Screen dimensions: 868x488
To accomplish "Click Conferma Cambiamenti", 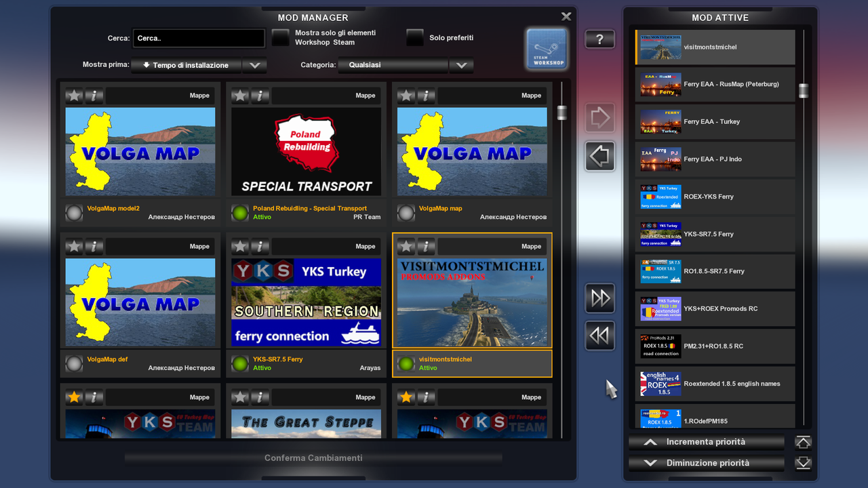I will [x=312, y=457].
